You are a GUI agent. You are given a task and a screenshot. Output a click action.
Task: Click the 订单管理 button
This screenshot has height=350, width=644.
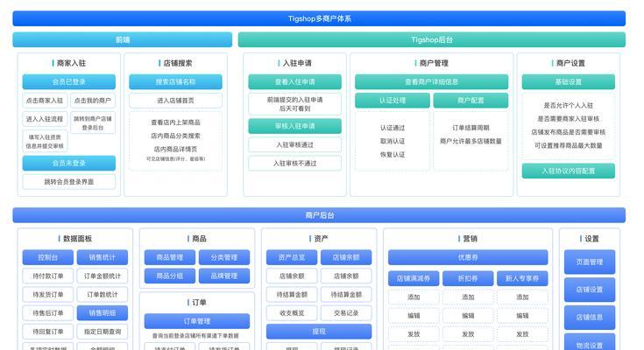click(197, 321)
